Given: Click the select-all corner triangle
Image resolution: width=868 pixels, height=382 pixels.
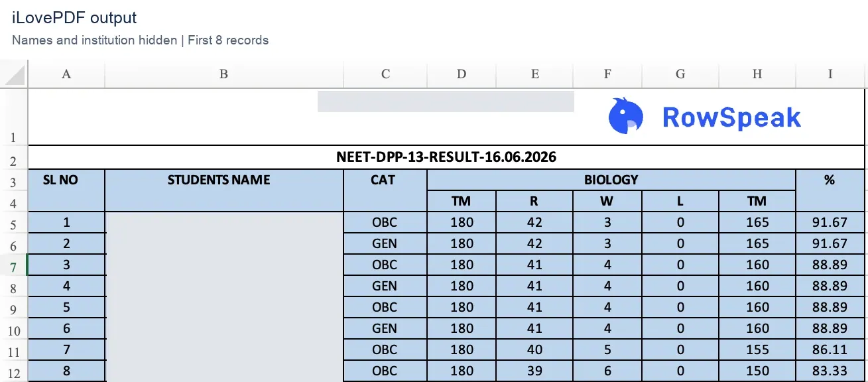Looking at the screenshot, I should tap(14, 74).
